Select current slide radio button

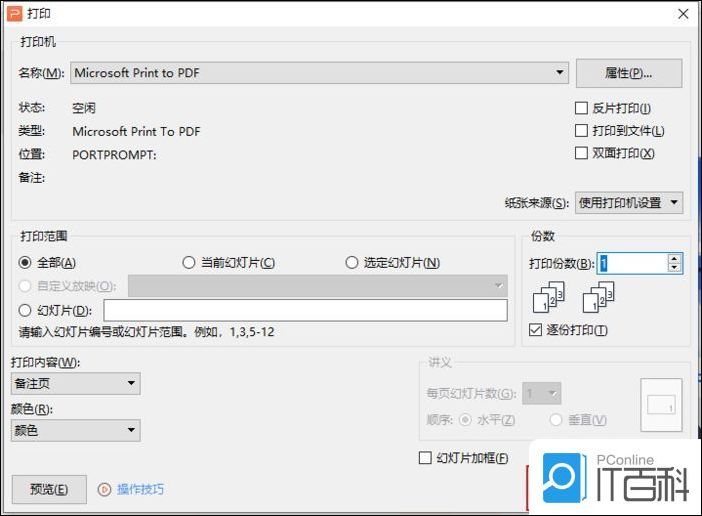click(x=189, y=262)
